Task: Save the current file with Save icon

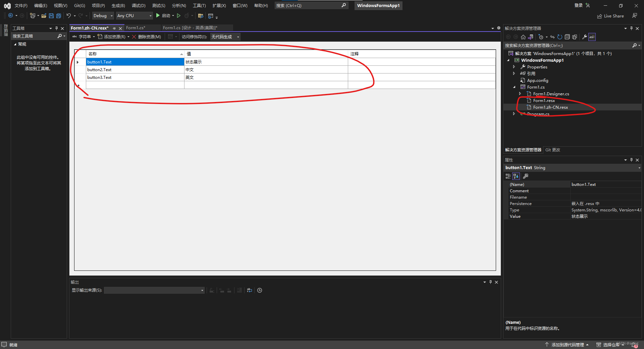Action: tap(51, 16)
